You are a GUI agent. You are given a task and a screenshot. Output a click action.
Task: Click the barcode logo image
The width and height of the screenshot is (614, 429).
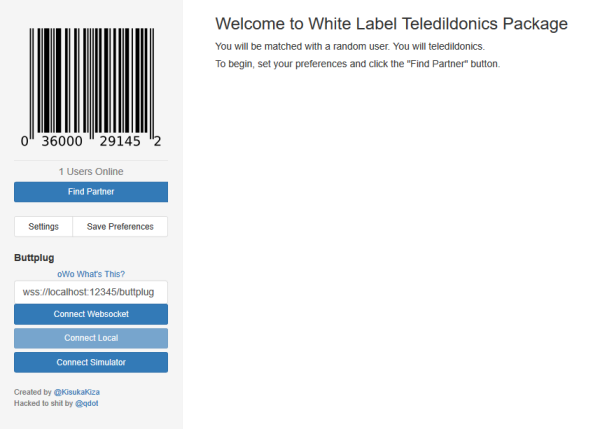pyautogui.click(x=91, y=88)
